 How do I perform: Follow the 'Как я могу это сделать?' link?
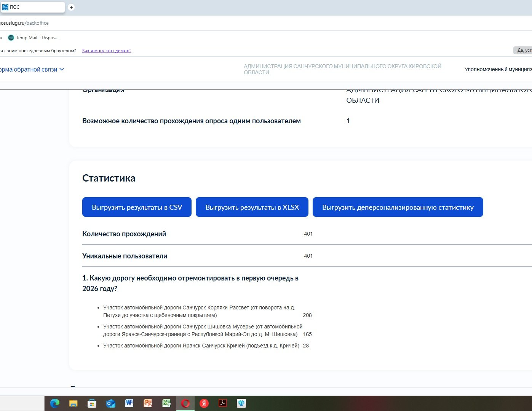click(x=107, y=51)
